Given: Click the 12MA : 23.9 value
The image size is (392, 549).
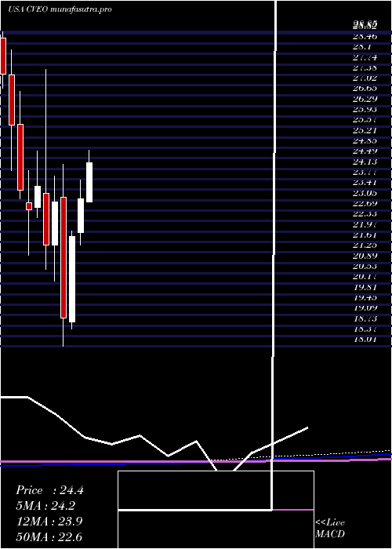Looking at the screenshot, I should click(x=49, y=522).
